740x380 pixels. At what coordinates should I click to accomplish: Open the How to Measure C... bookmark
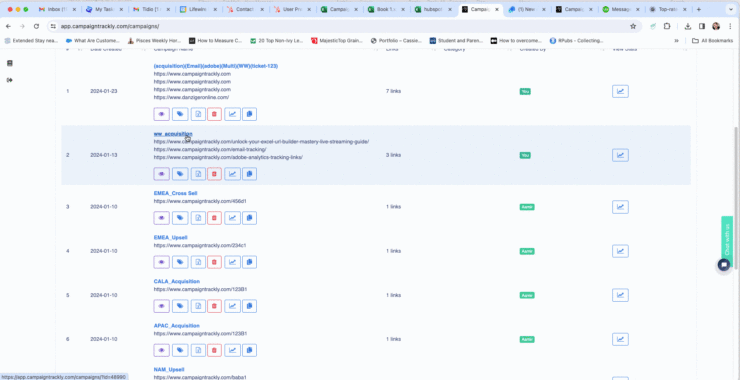(x=215, y=41)
